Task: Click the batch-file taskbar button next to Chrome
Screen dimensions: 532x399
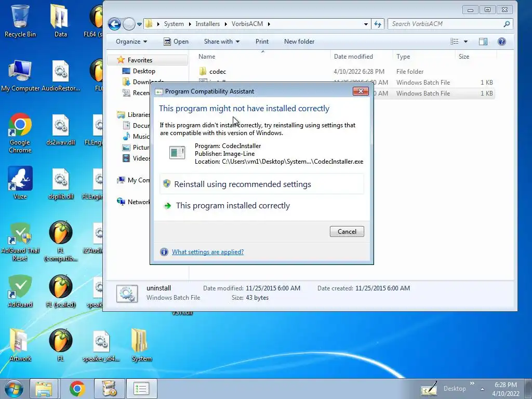Action: [109, 389]
